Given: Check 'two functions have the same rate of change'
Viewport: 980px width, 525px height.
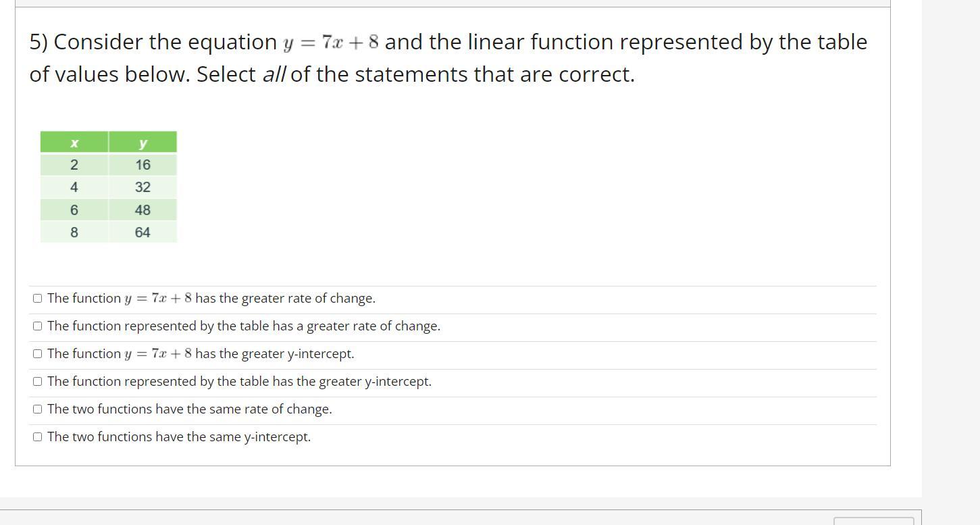Looking at the screenshot, I should [37, 409].
